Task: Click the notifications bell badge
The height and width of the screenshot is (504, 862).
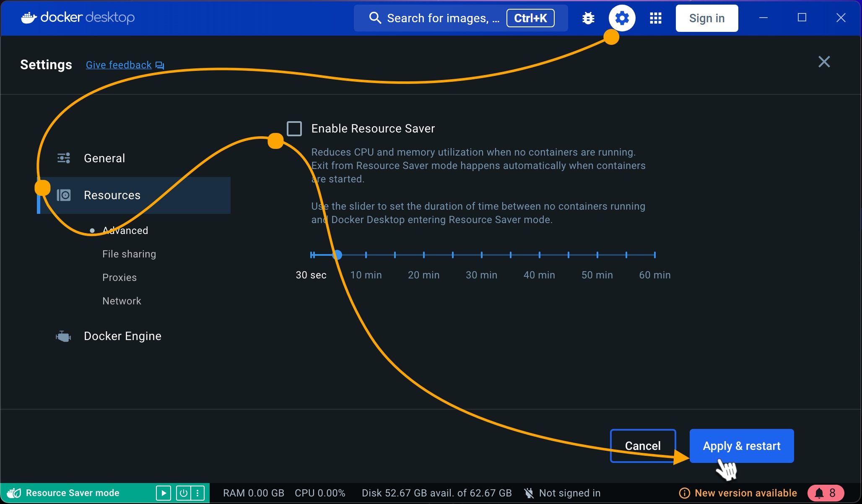Action: (825, 493)
